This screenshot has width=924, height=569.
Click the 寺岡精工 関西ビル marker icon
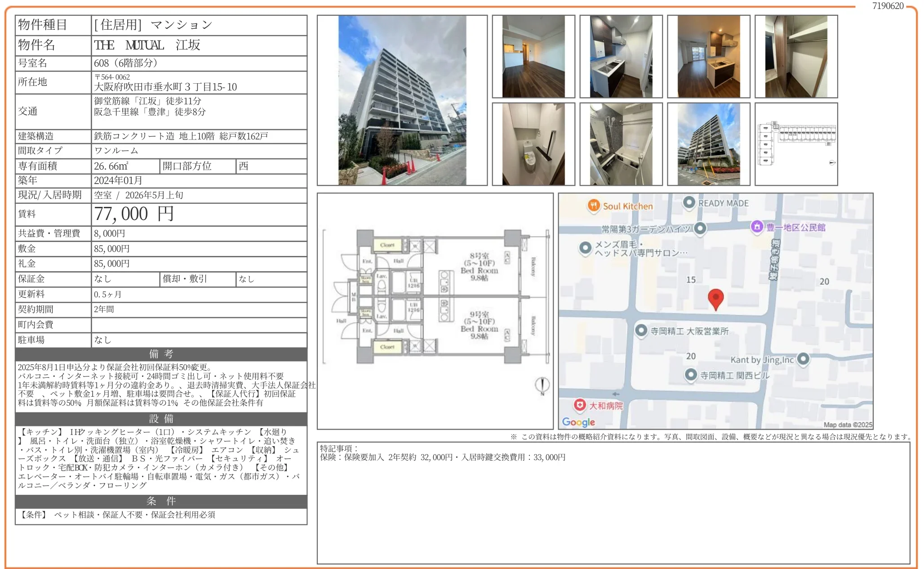pos(691,374)
